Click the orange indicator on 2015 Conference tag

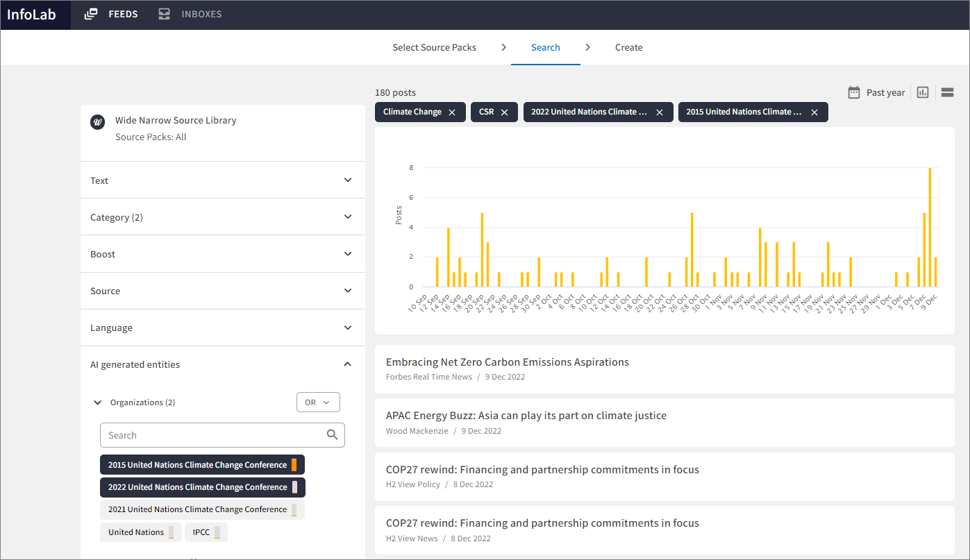click(x=294, y=465)
